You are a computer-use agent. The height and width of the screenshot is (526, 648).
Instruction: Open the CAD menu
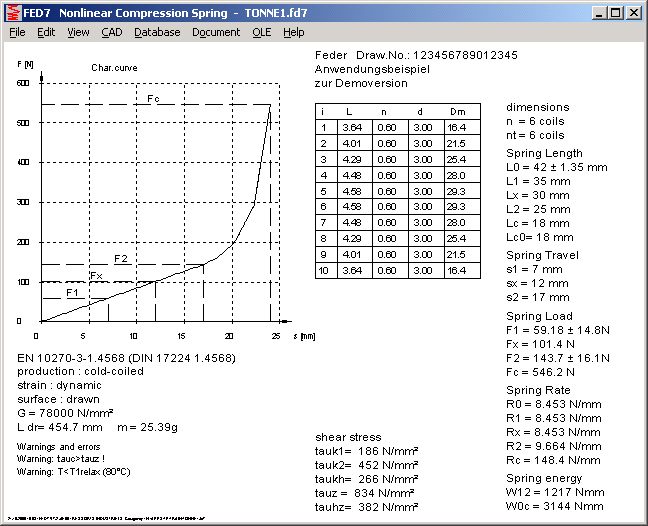(111, 32)
